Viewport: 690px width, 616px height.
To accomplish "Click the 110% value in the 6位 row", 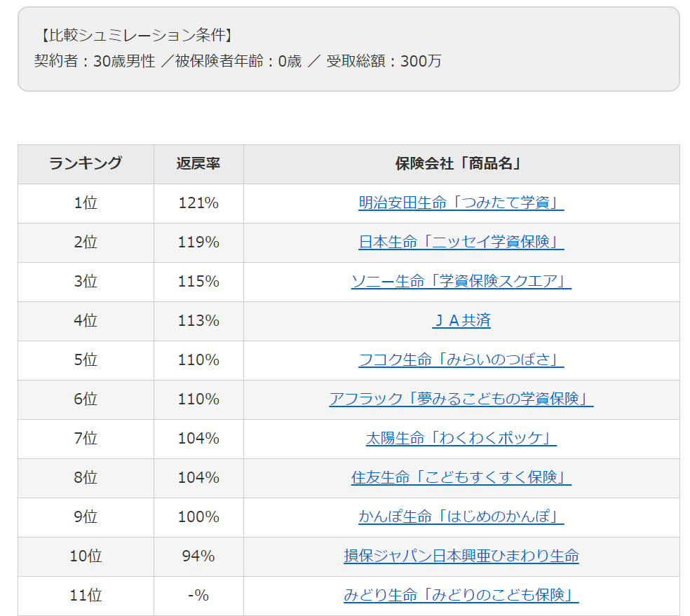I will tap(198, 399).
